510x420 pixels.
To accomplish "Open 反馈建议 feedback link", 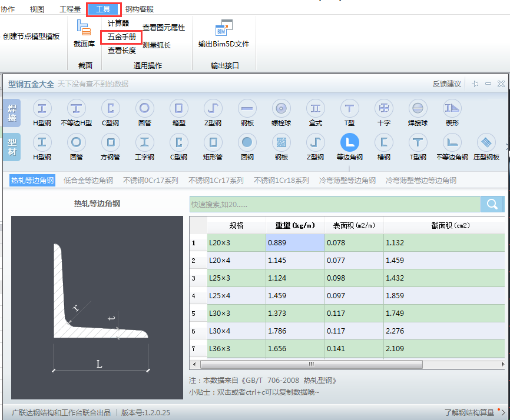I will point(446,84).
